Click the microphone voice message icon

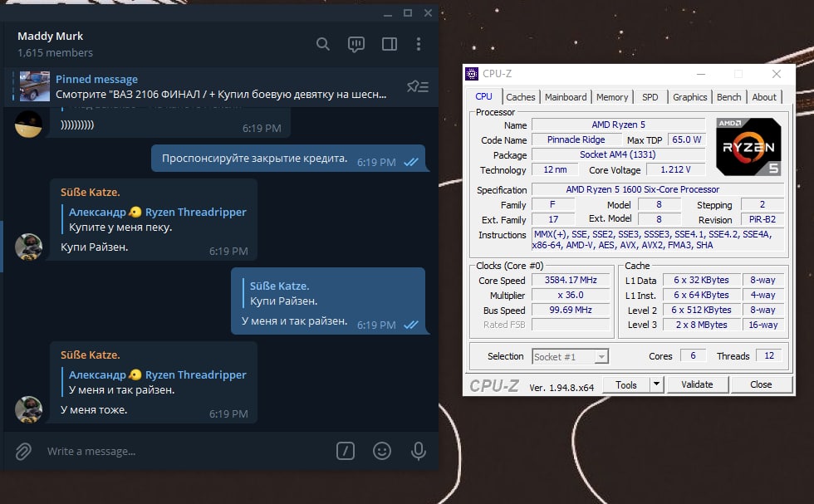[x=419, y=451]
